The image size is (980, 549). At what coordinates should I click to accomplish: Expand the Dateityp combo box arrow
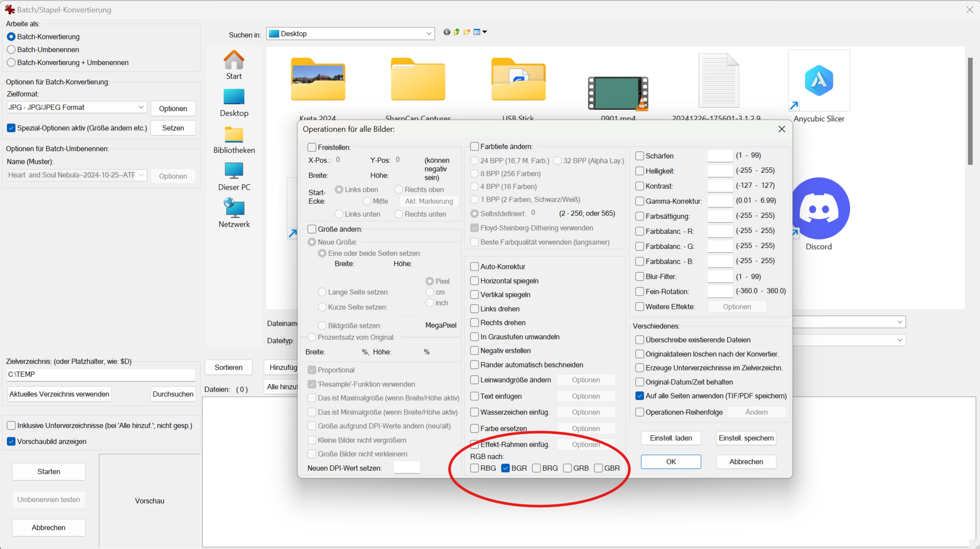pos(900,340)
